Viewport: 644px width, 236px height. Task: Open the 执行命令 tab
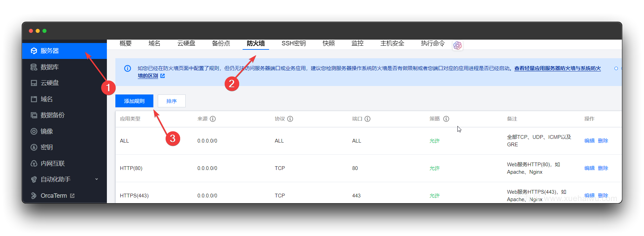[x=433, y=43]
